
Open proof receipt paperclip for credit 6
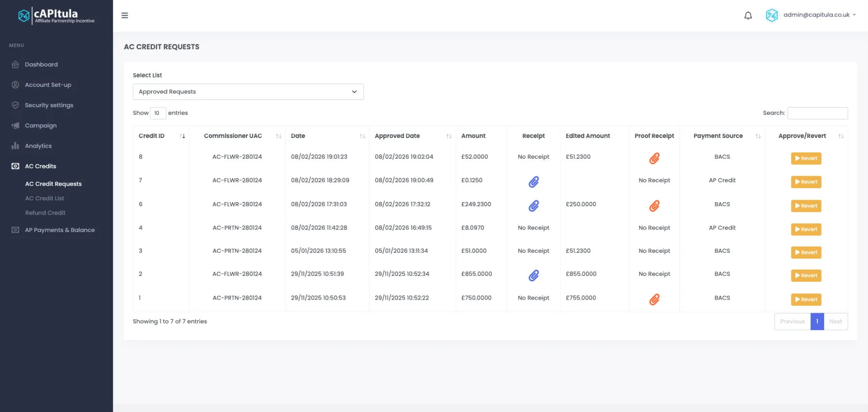[x=654, y=206]
